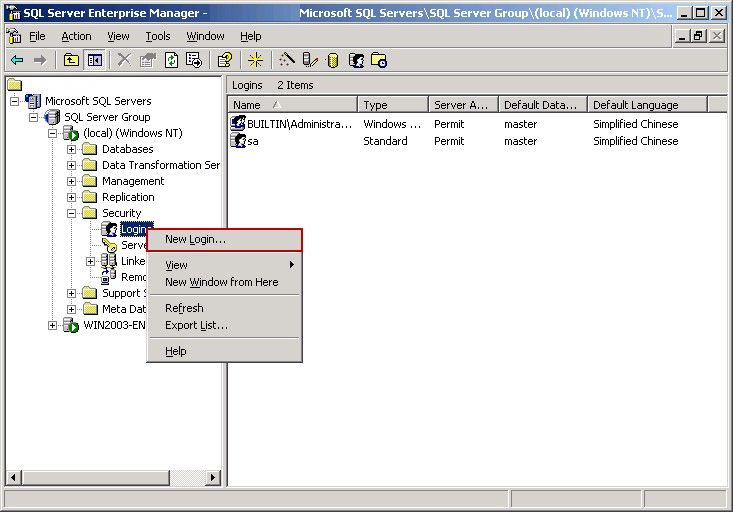
Task: Open the Tools menu
Action: point(158,36)
